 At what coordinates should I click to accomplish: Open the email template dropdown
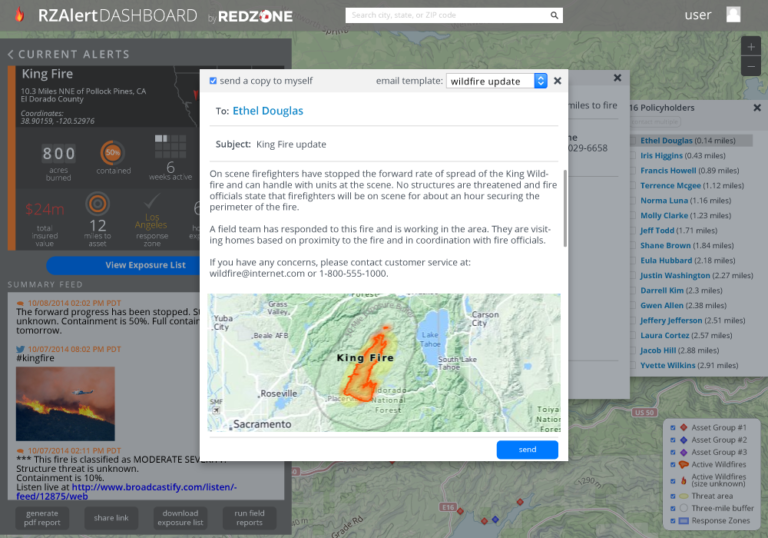[497, 81]
